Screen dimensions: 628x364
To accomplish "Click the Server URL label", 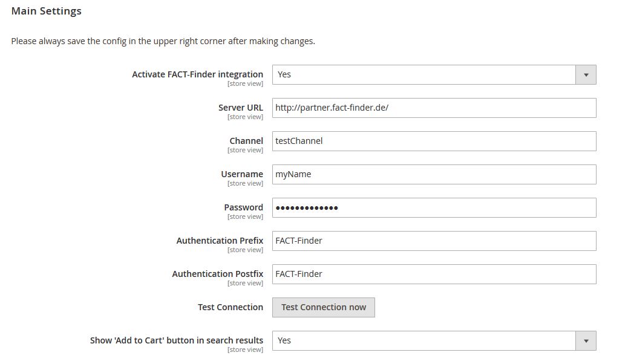I will coord(241,108).
